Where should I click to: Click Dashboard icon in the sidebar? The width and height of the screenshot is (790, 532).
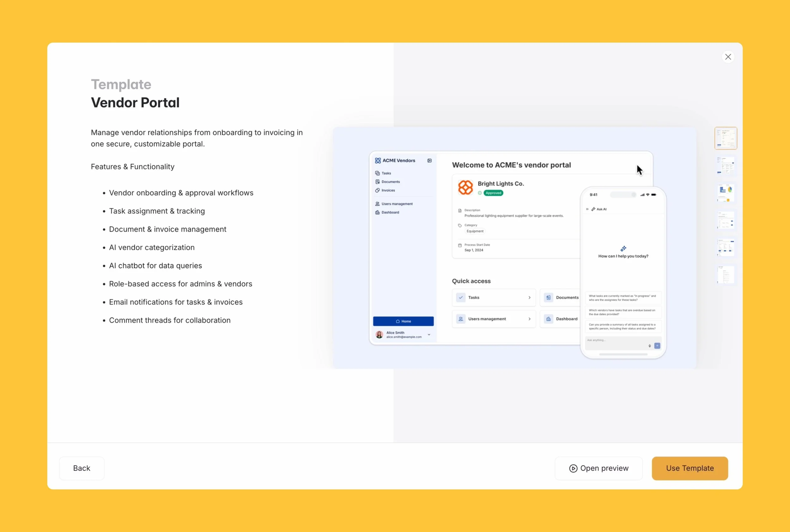377,212
